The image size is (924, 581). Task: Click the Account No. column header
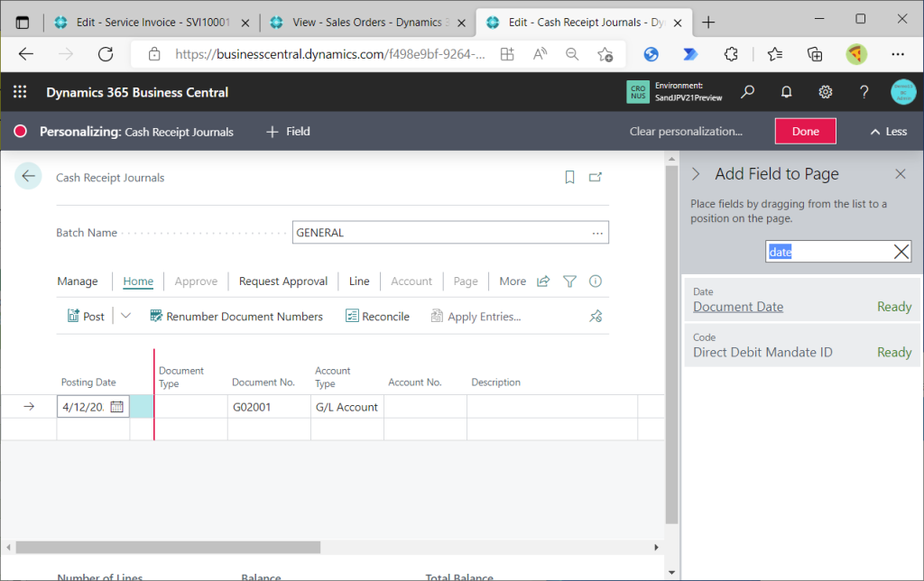coord(415,382)
